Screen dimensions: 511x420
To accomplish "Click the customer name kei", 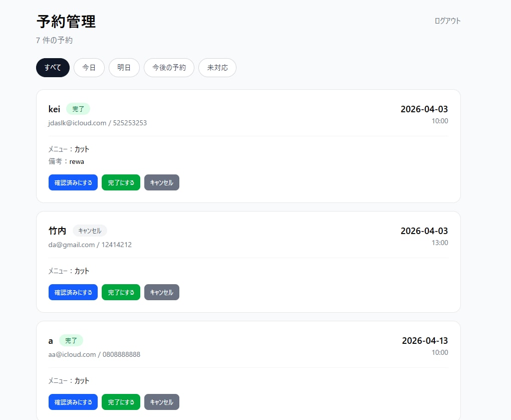I will click(54, 109).
